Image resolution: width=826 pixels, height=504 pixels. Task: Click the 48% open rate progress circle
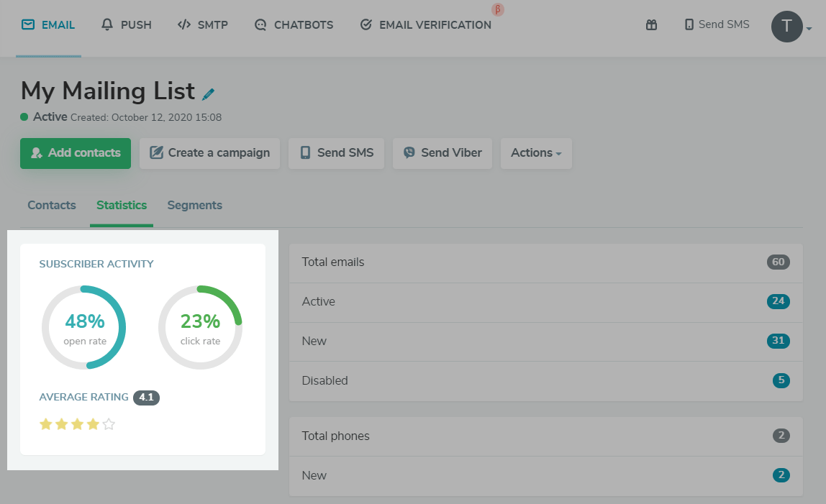(84, 328)
